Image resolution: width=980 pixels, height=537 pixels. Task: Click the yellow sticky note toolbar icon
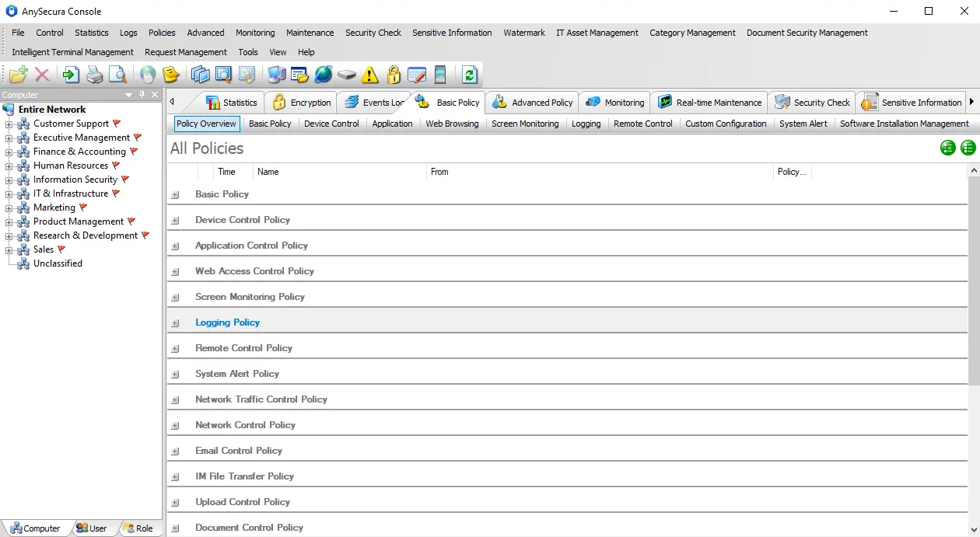[171, 75]
